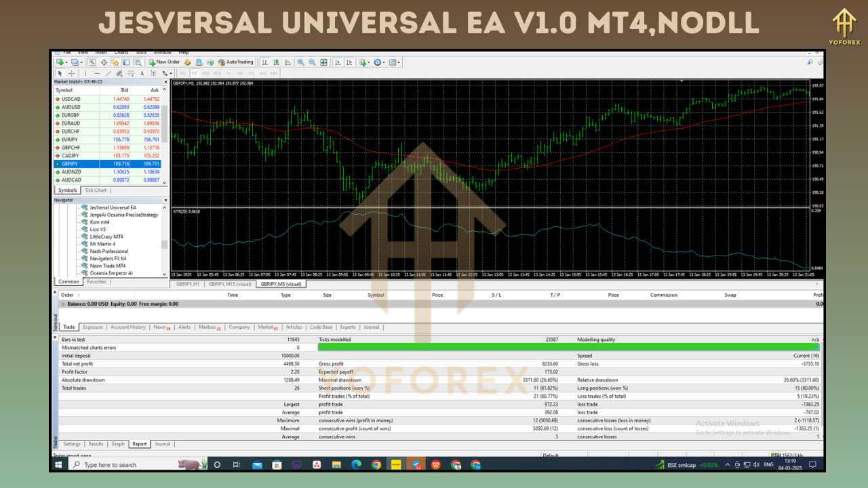Switch to the Account History tab
This screenshot has width=868, height=488.
pyautogui.click(x=129, y=327)
